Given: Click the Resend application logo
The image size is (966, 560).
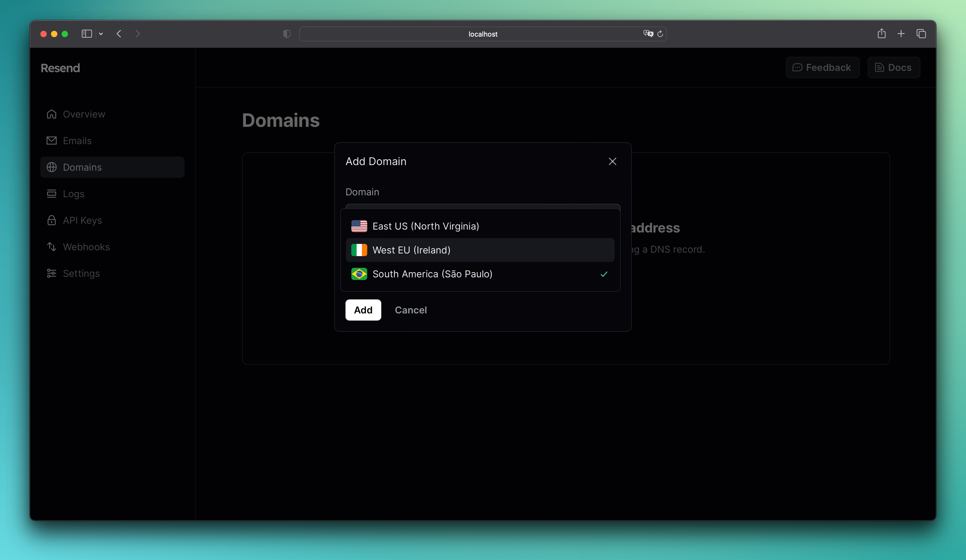Looking at the screenshot, I should [60, 67].
